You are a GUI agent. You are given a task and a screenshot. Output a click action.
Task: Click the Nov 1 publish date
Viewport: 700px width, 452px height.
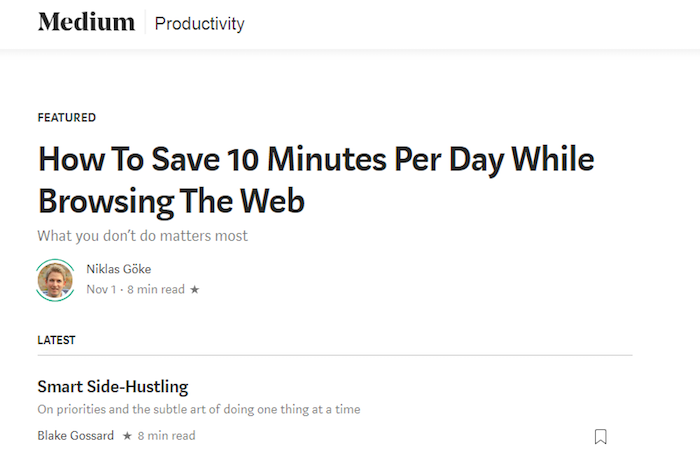tap(102, 290)
